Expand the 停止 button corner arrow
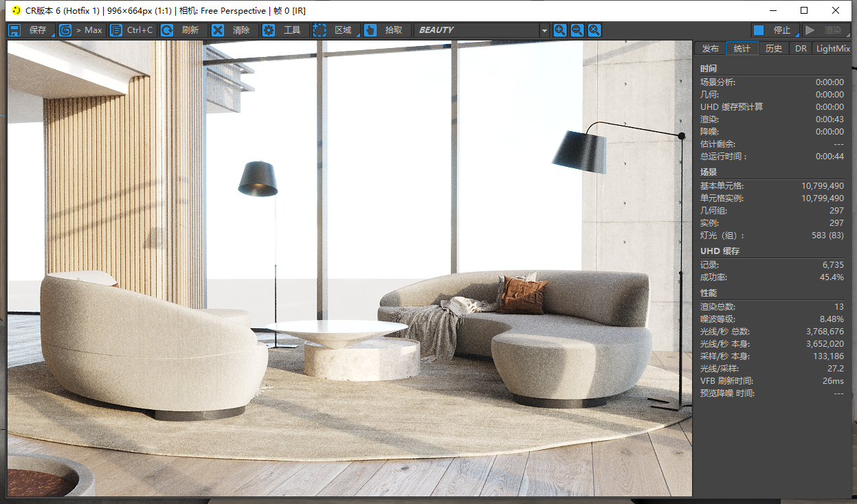This screenshot has width=857, height=504. [x=797, y=35]
